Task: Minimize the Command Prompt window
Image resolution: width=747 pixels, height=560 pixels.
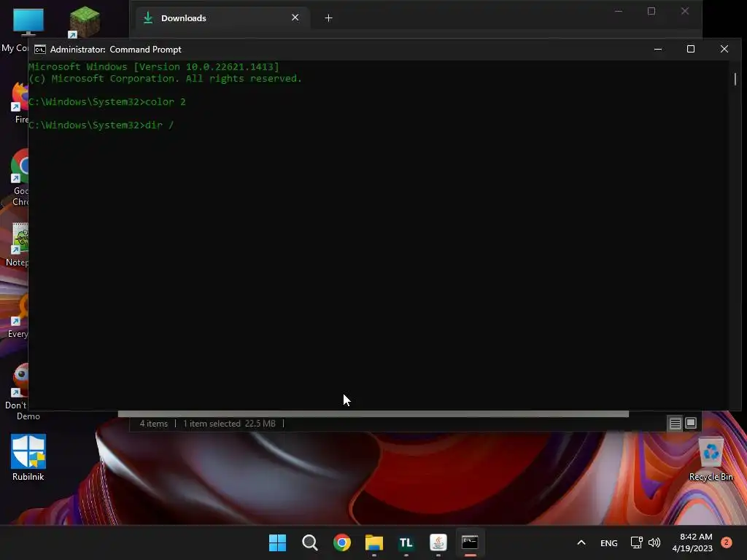Action: 658,49
